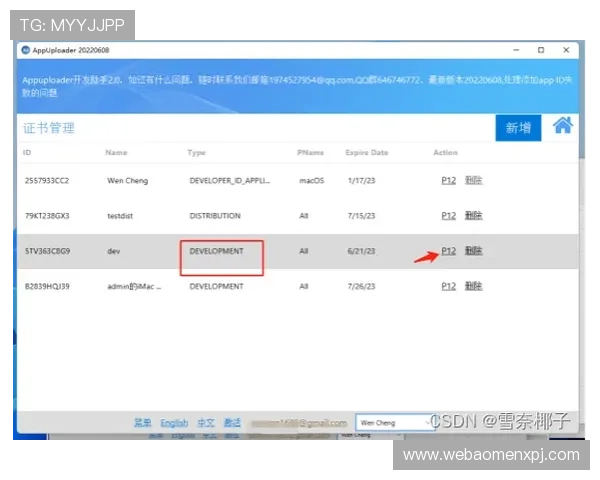Click the Type column header
Image resolution: width=600 pixels, height=480 pixels.
click(196, 153)
